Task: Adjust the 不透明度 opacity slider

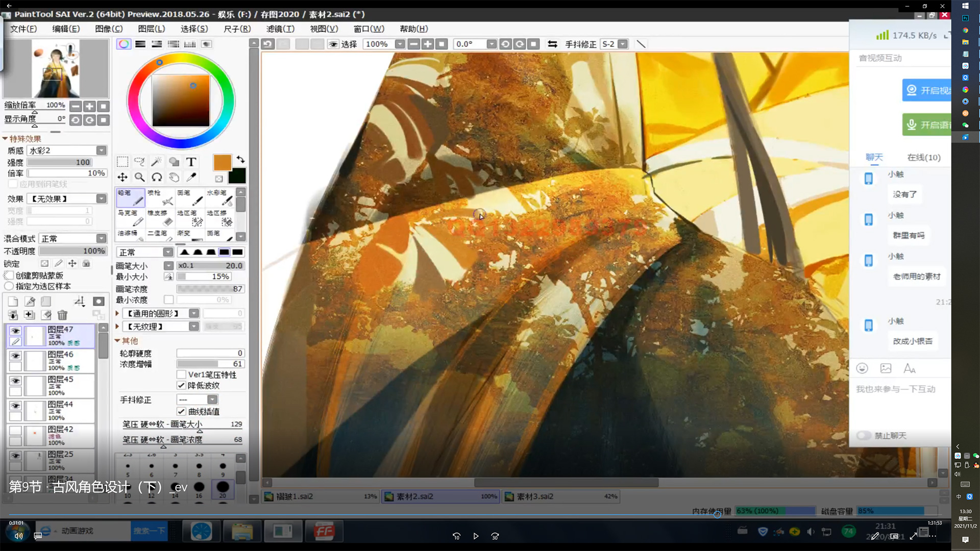Action: [72, 251]
